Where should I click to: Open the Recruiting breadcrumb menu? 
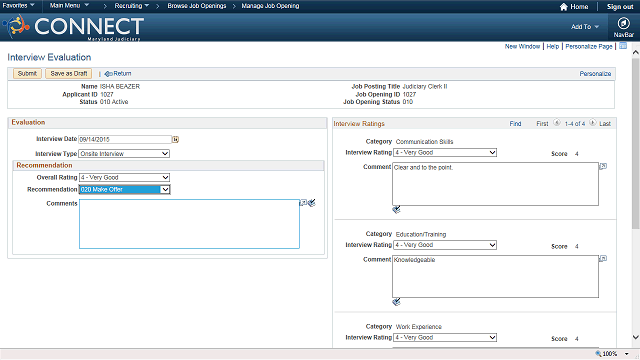click(x=131, y=6)
